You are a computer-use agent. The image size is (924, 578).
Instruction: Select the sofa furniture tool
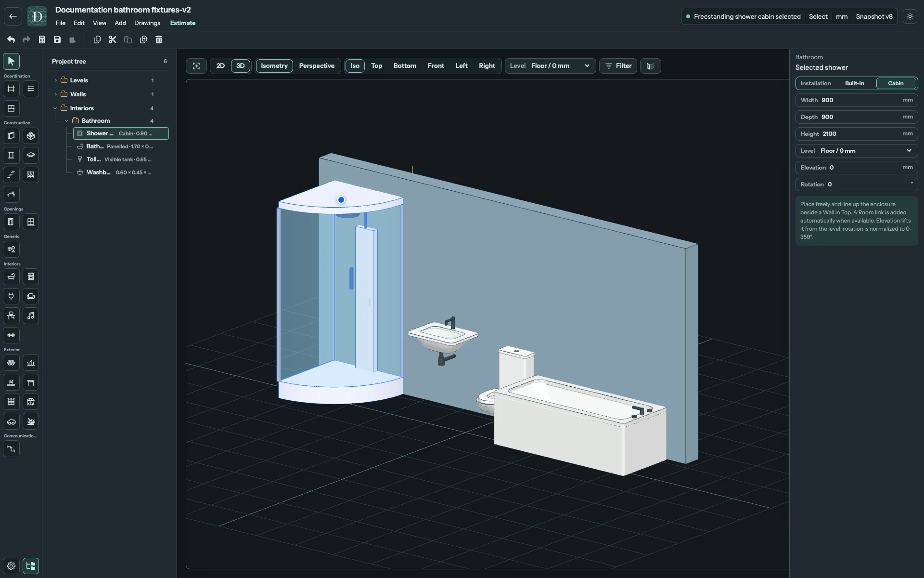[31, 296]
